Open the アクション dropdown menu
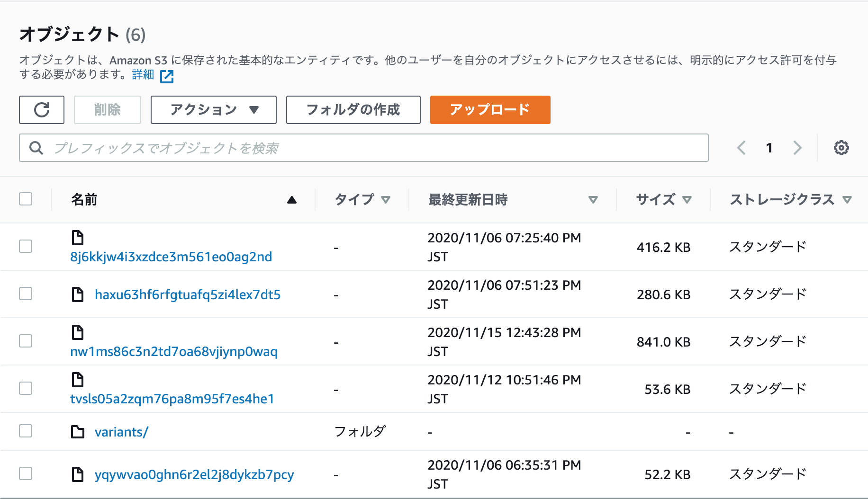Image resolution: width=868 pixels, height=499 pixels. click(213, 110)
